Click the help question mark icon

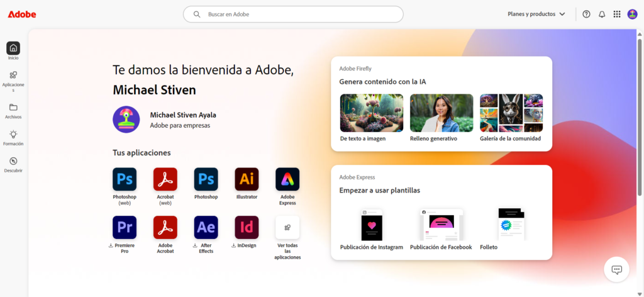587,14
